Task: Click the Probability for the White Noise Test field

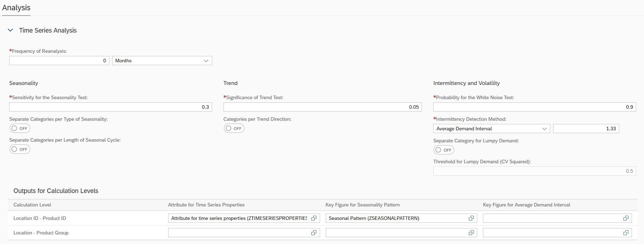Action: (x=534, y=107)
